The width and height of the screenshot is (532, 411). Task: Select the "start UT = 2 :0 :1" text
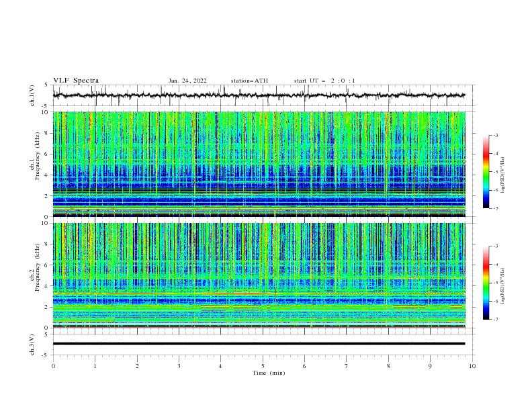[324, 81]
